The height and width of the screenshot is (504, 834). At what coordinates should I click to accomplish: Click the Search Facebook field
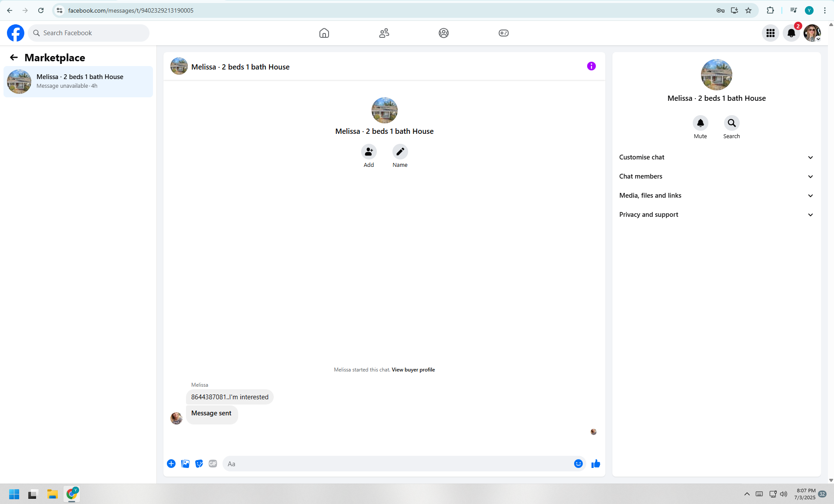point(89,33)
